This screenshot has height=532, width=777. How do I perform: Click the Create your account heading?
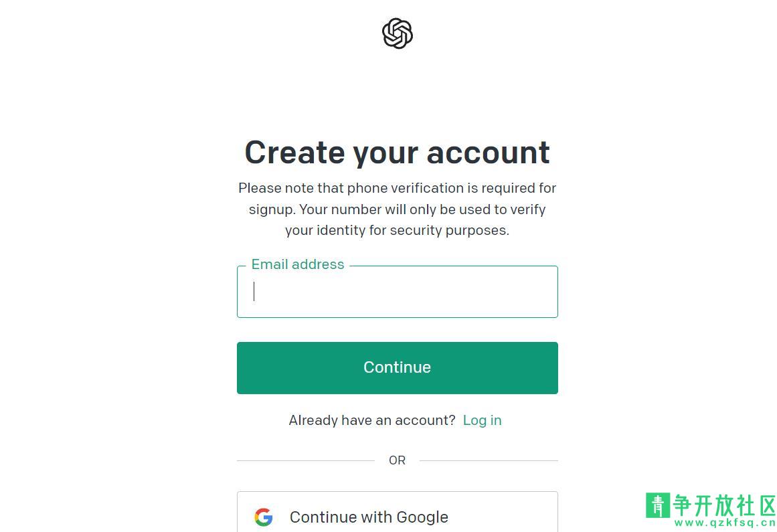398,153
